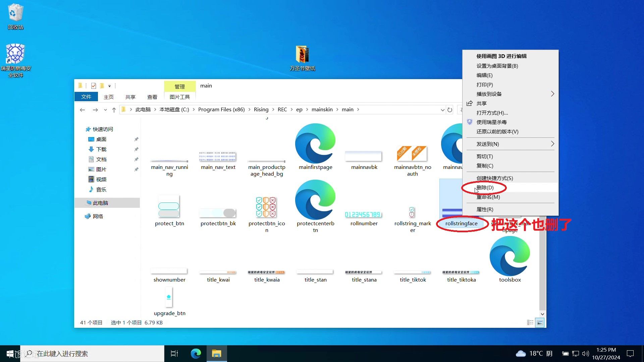Open the 文件 ribbon tab
The height and width of the screenshot is (362, 644).
coord(86,97)
